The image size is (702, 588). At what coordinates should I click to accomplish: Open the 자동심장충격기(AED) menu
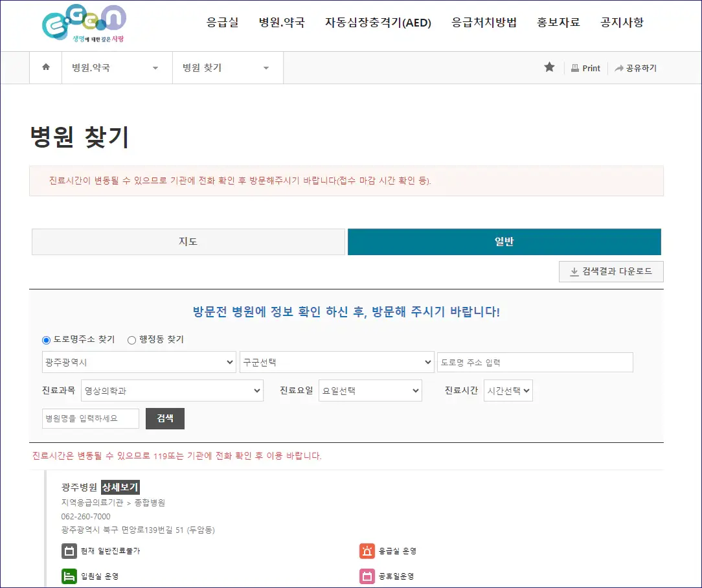tap(378, 21)
